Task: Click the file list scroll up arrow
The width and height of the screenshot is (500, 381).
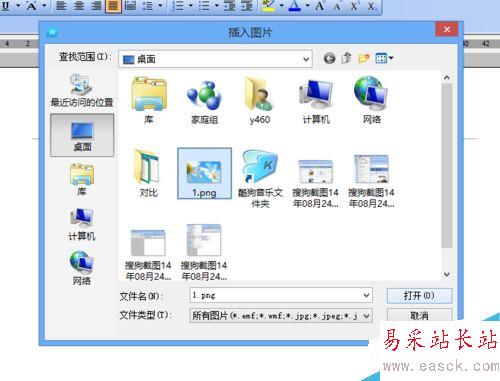Action: pyautogui.click(x=447, y=78)
